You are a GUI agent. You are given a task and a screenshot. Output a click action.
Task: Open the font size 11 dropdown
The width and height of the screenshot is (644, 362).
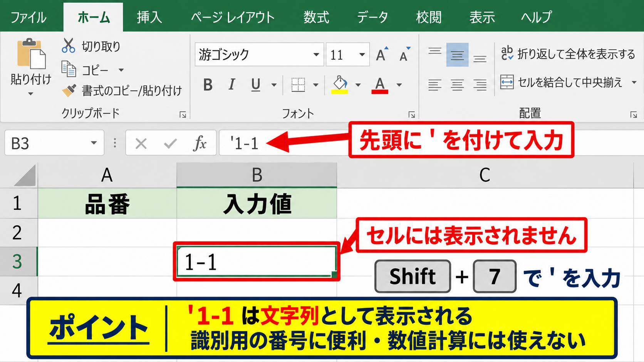pos(362,54)
